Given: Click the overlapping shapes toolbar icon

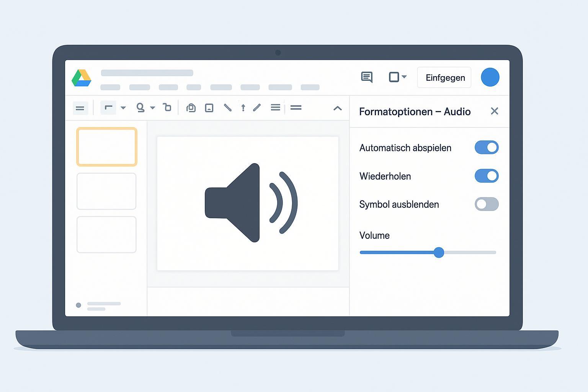Looking at the screenshot, I should tap(191, 108).
